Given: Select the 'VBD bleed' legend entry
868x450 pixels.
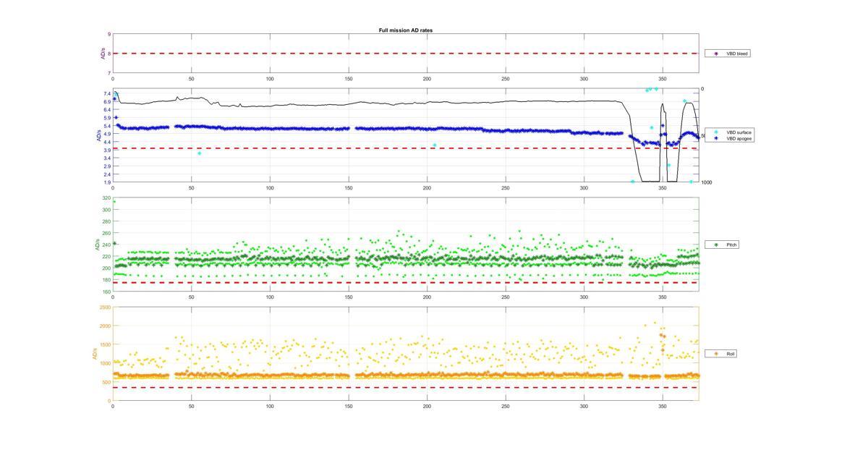Looking at the screenshot, I should tap(728, 54).
